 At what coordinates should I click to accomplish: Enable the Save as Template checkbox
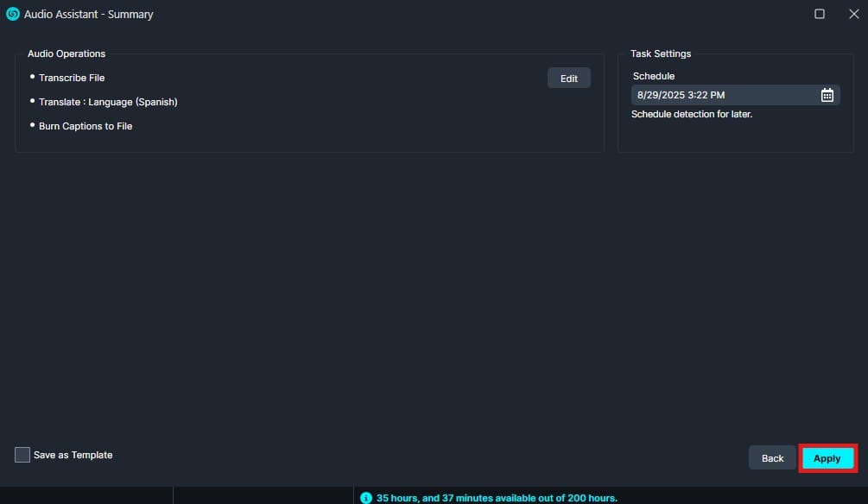22,455
